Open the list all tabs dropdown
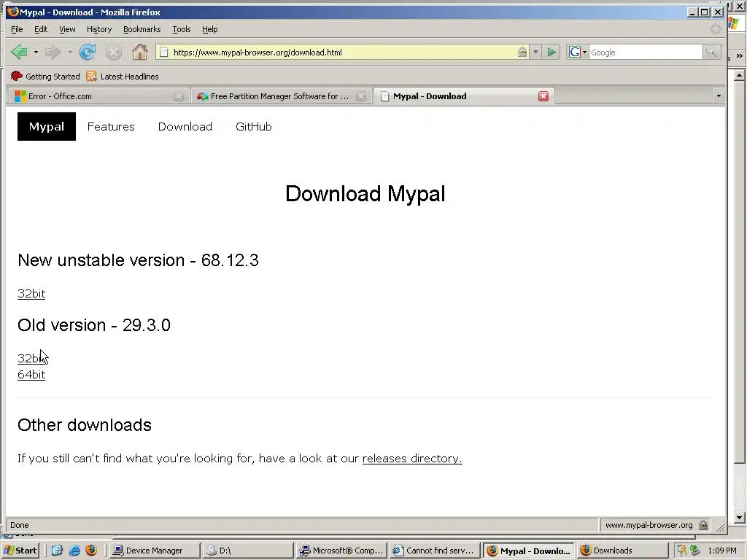The height and width of the screenshot is (560, 747). (x=719, y=96)
